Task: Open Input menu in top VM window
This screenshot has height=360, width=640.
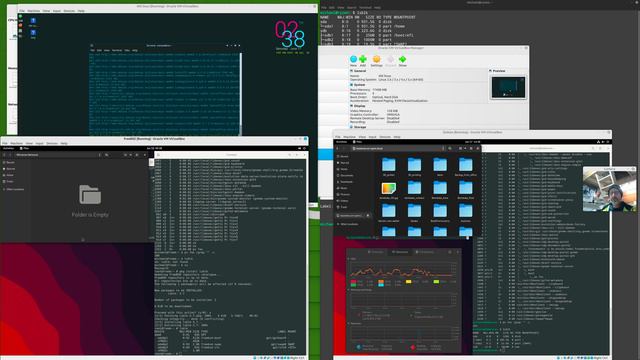Action: (57, 11)
